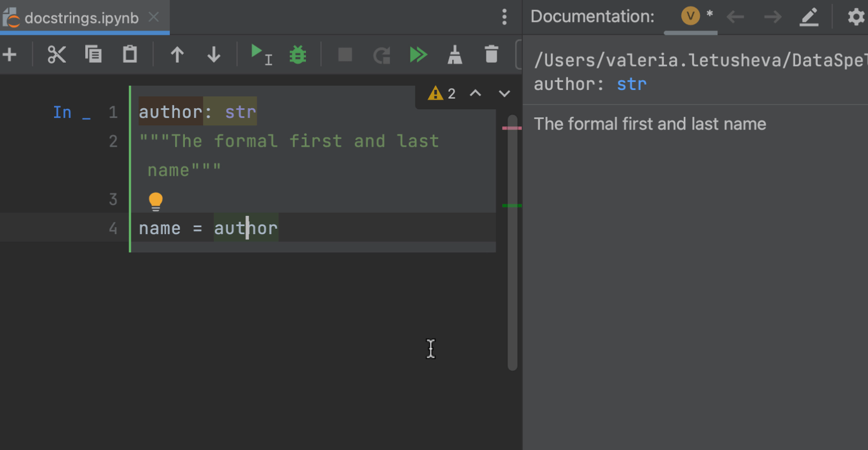This screenshot has width=868, height=450.
Task: Debug cell with green bug icon
Action: coord(298,55)
